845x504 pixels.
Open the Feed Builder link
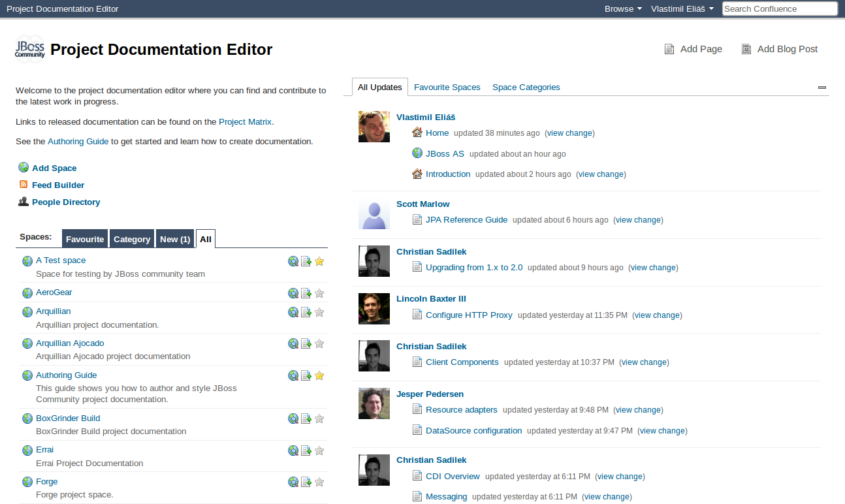pyautogui.click(x=58, y=185)
